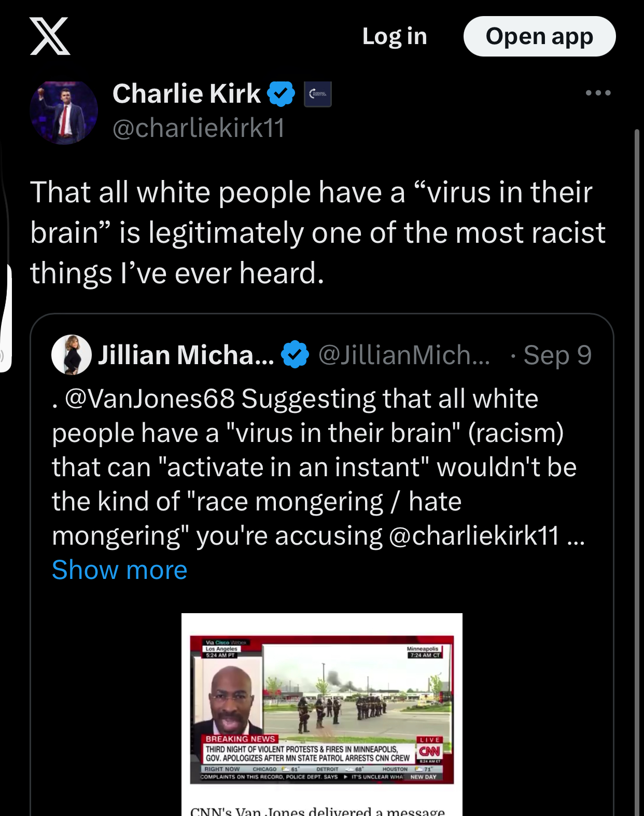Open the three-dot more options menu
This screenshot has height=816, width=644.
598,93
